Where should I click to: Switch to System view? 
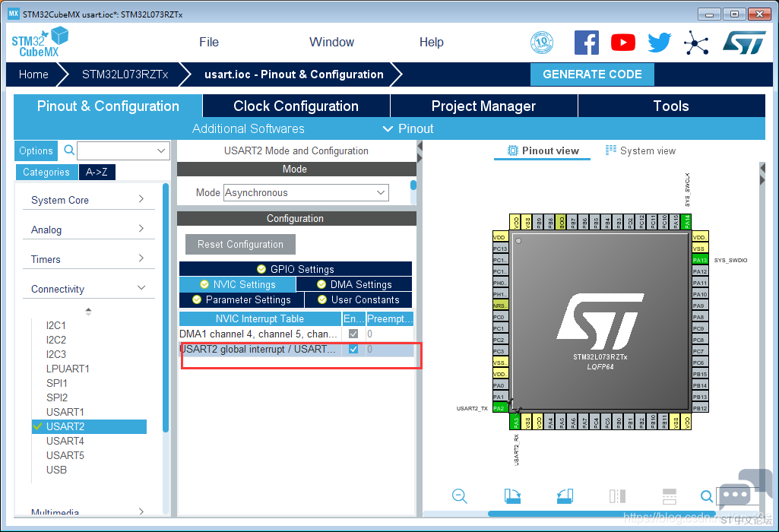coord(641,150)
